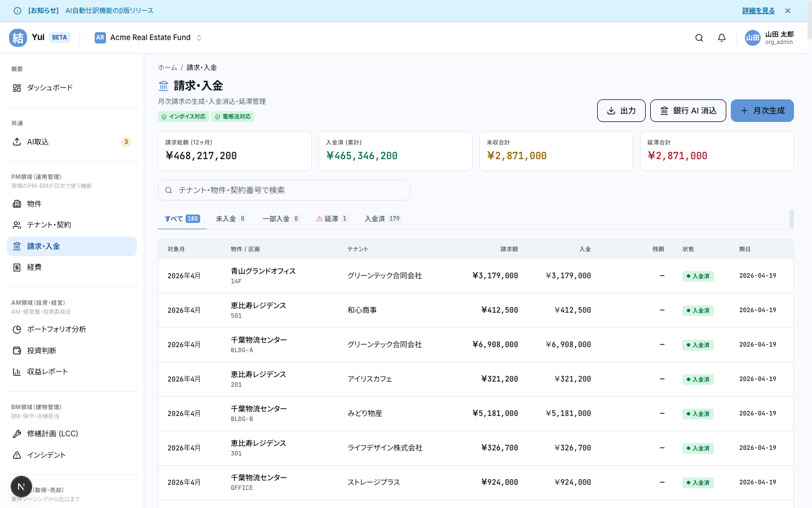Open the Acme Real Estate Fund switcher
Viewport: 812px width, 508px height.
148,38
